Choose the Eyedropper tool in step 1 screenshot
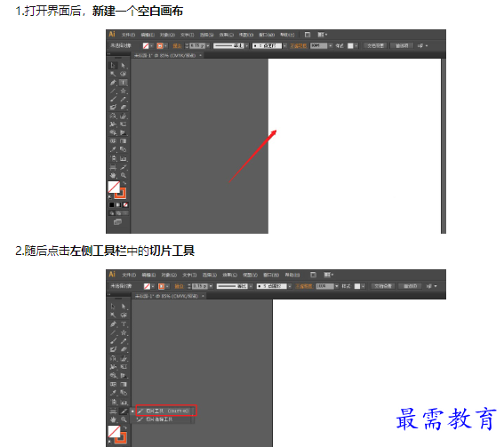The height and width of the screenshot is (447, 504). [x=113, y=149]
